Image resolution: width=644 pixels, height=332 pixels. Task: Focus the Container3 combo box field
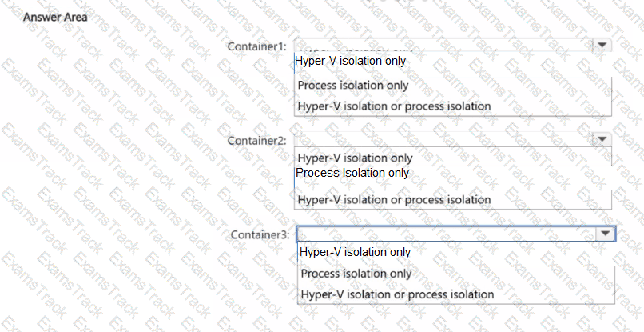(x=446, y=234)
